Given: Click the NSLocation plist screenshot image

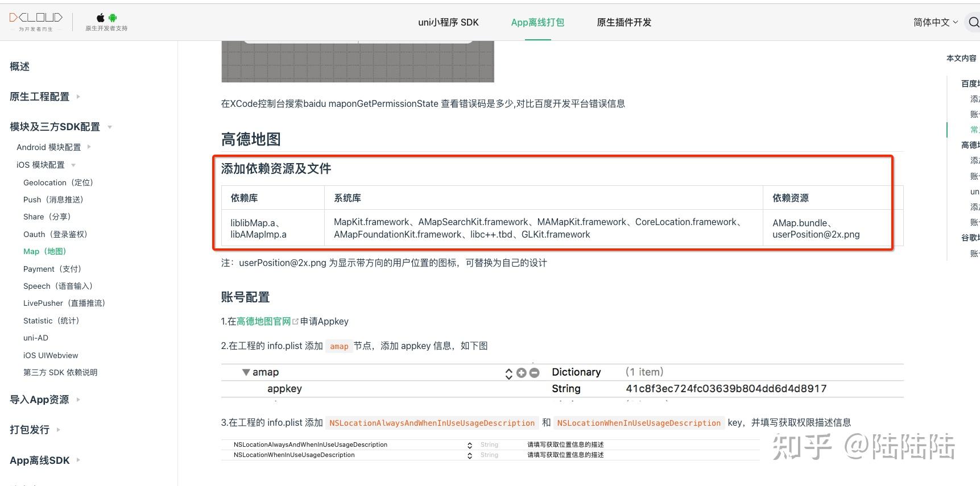Looking at the screenshot, I should coord(490,450).
